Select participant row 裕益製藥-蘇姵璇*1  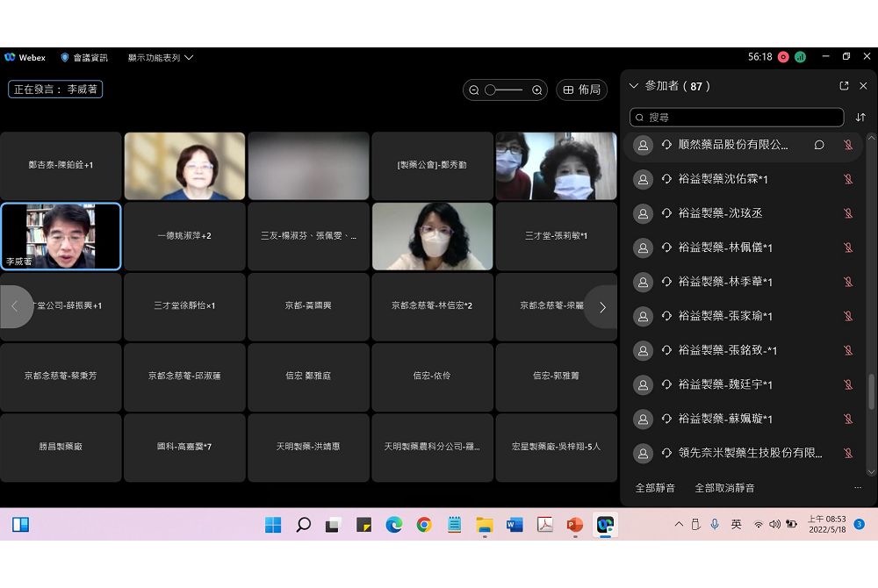743,419
